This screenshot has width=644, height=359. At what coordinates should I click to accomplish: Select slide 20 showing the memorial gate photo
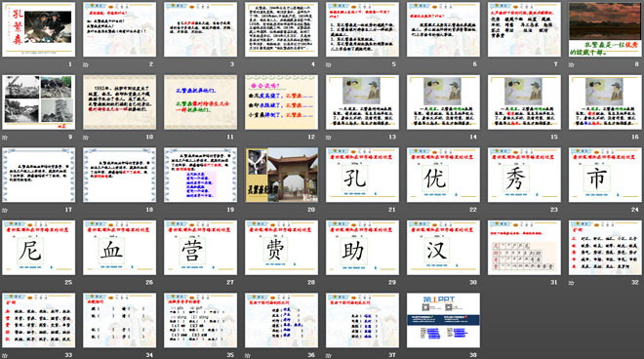[x=281, y=175]
